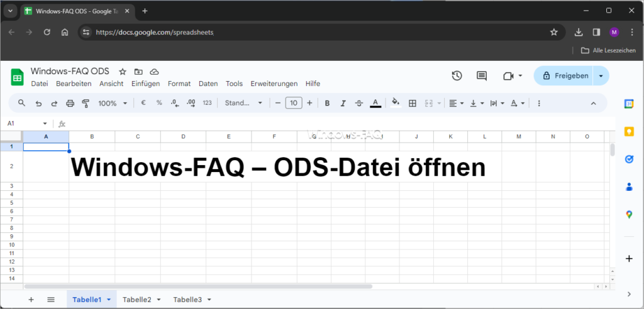Open the Daten menu
The width and height of the screenshot is (644, 309).
[x=208, y=84]
